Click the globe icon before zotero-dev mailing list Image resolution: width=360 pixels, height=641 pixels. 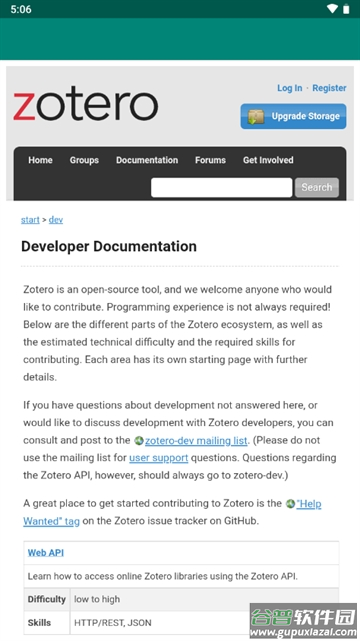[139, 441]
